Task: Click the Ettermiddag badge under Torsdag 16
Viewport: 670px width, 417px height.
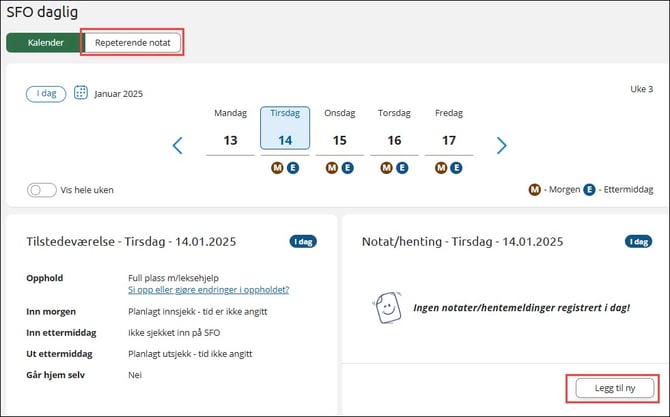Action: point(402,168)
